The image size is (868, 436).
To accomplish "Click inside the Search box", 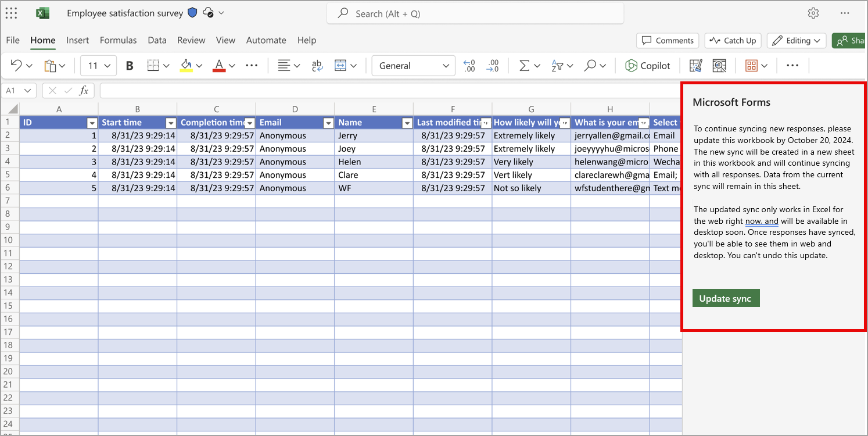I will pos(475,13).
